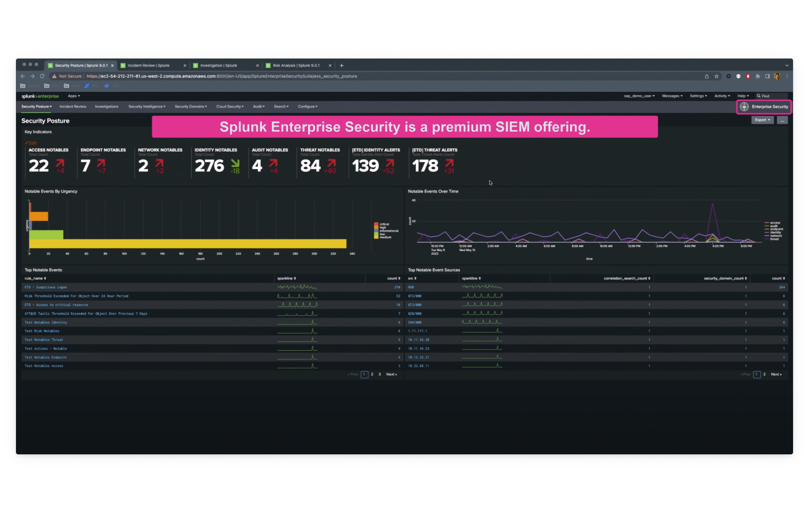Open the ETD - Suspicious Logon rule link
The width and height of the screenshot is (809, 532).
(x=46, y=287)
